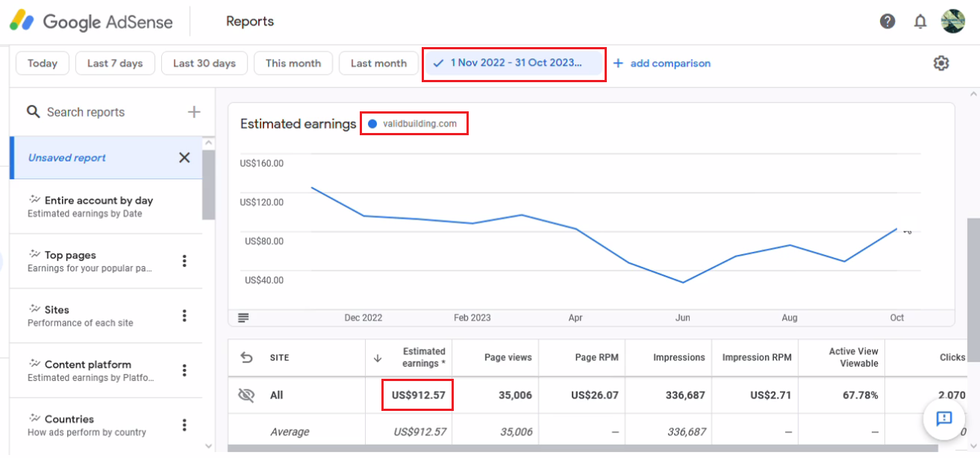Screen dimensions: 980x458
Task: Click the sparkline icon of Content platform
Action: click(x=34, y=364)
